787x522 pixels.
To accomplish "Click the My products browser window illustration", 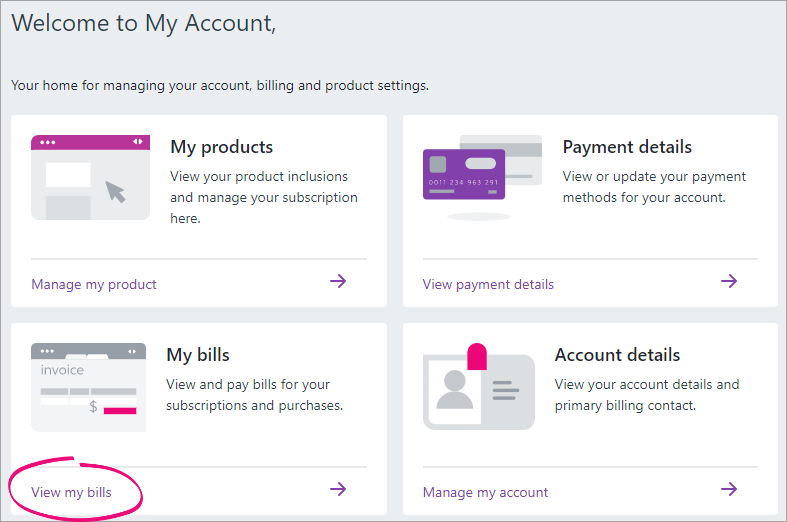I will [x=90, y=177].
